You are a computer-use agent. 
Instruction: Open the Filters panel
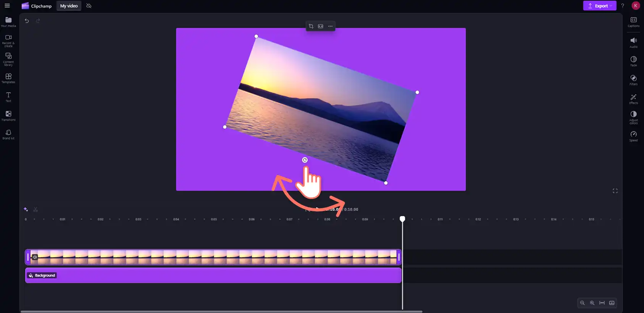pos(633,80)
